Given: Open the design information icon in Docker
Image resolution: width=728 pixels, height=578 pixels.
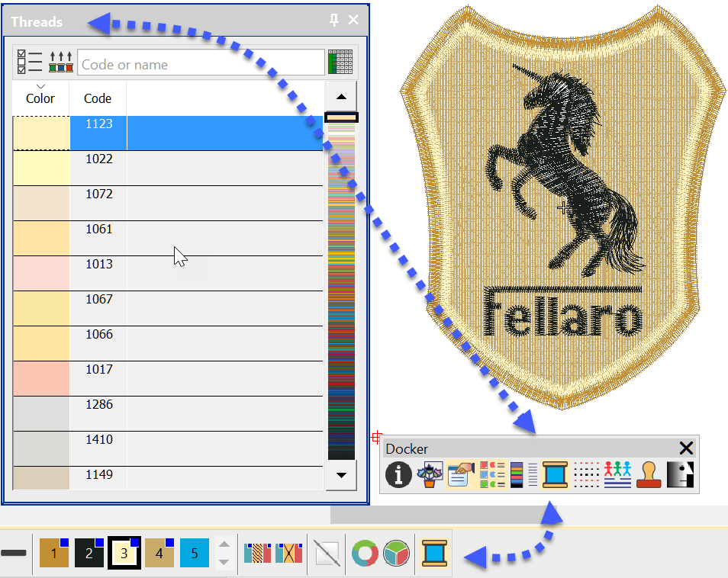Looking at the screenshot, I should [x=398, y=474].
